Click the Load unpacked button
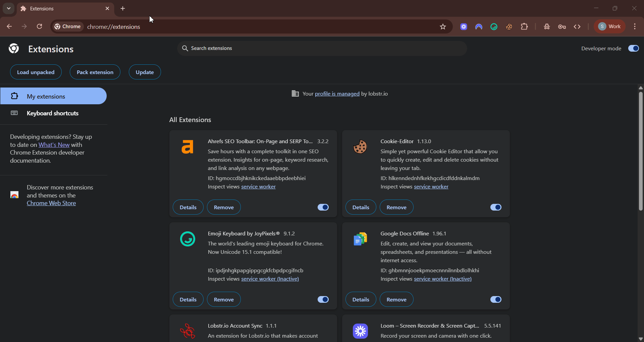Viewport: 644px width, 342px height. pos(36,72)
